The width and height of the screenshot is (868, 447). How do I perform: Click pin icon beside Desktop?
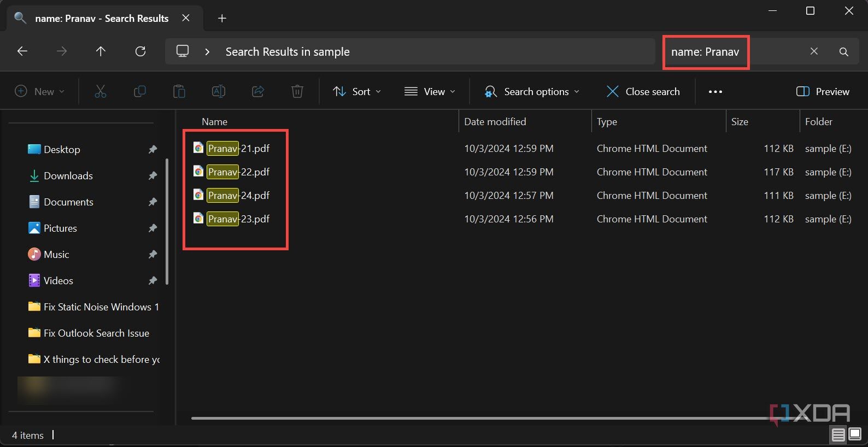click(x=153, y=150)
